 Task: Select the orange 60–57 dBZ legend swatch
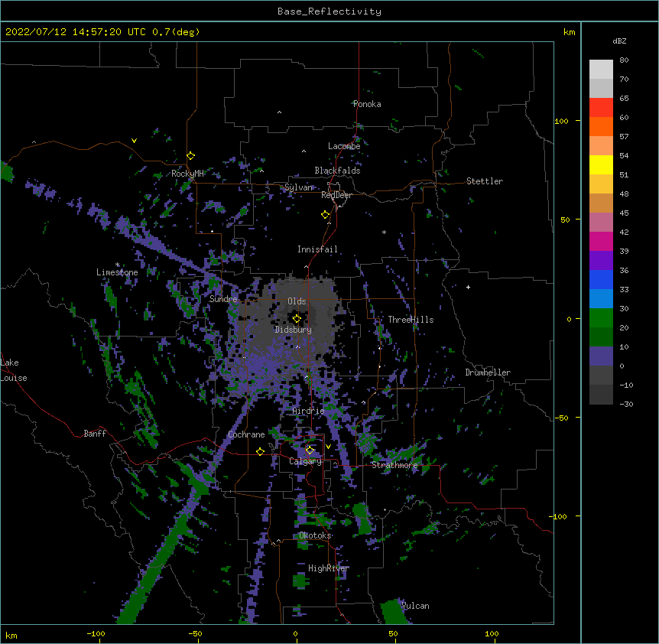(601, 126)
